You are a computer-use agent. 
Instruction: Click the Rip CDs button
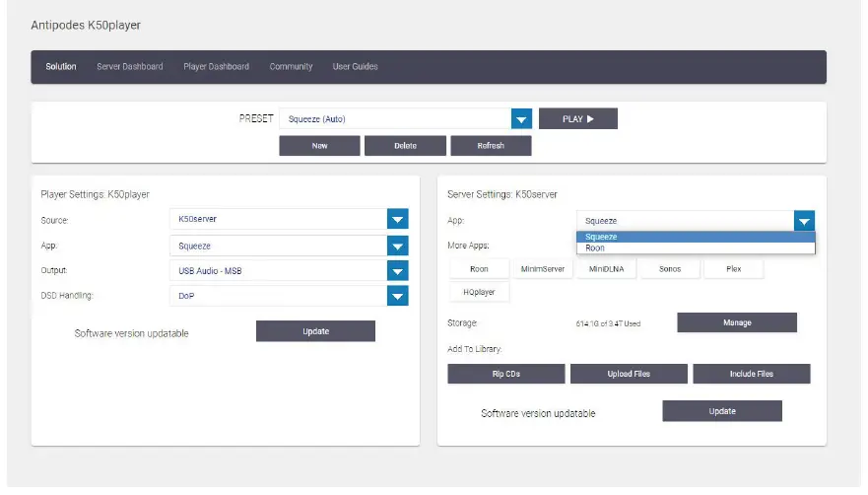point(506,374)
